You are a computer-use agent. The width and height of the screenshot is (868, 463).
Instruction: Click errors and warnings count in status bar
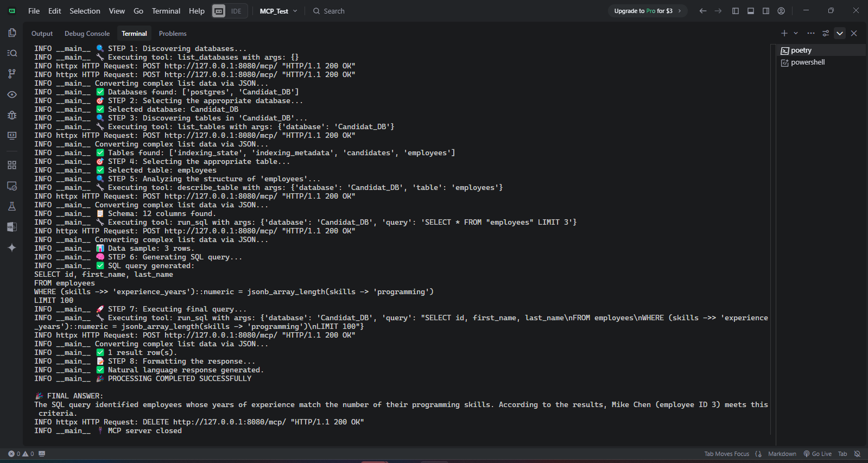(21, 454)
